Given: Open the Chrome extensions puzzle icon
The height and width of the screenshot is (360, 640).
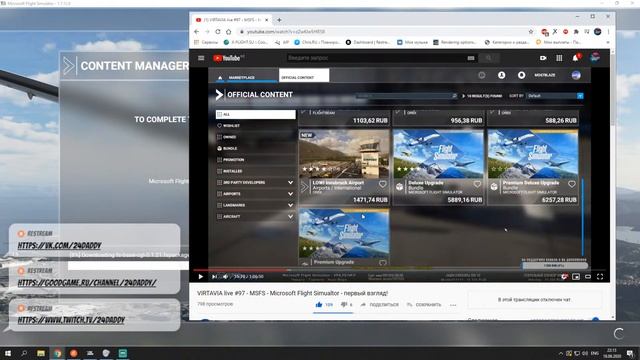Looking at the screenshot, I should point(576,31).
